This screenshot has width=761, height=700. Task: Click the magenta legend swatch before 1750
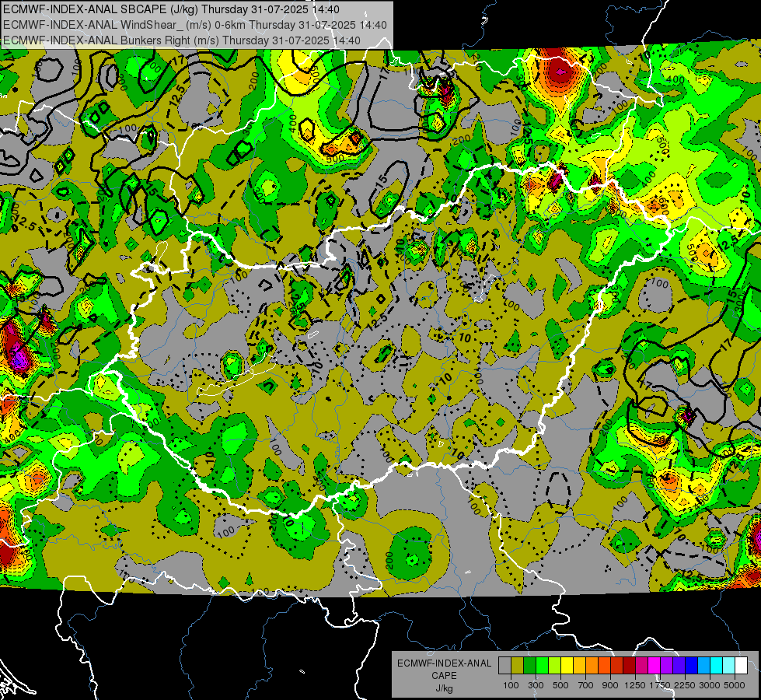pos(655,666)
